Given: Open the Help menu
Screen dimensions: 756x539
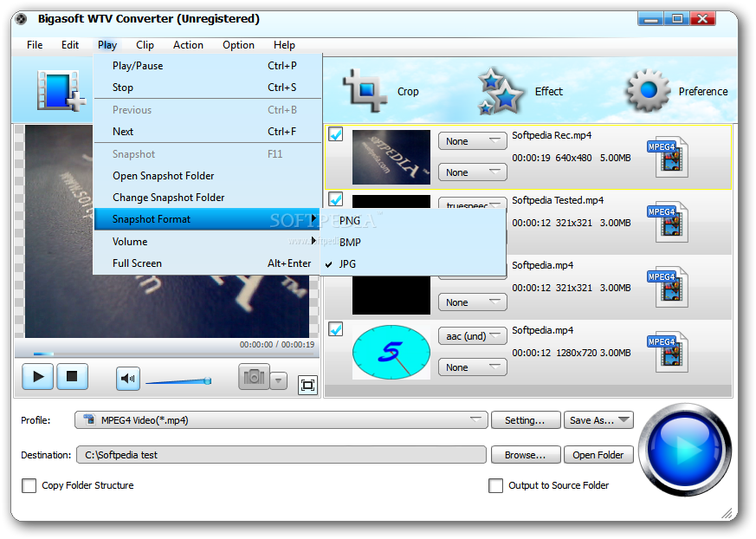Looking at the screenshot, I should (x=284, y=45).
